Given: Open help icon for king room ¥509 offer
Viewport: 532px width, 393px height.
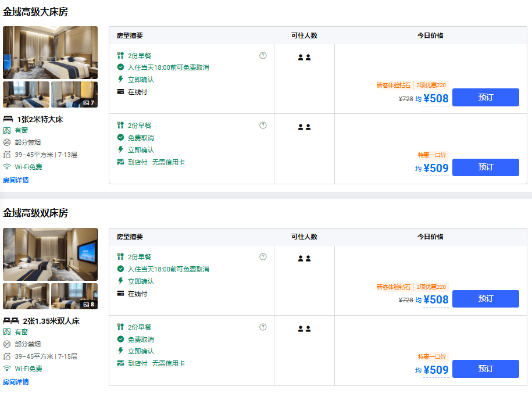Looking at the screenshot, I should coord(263,126).
